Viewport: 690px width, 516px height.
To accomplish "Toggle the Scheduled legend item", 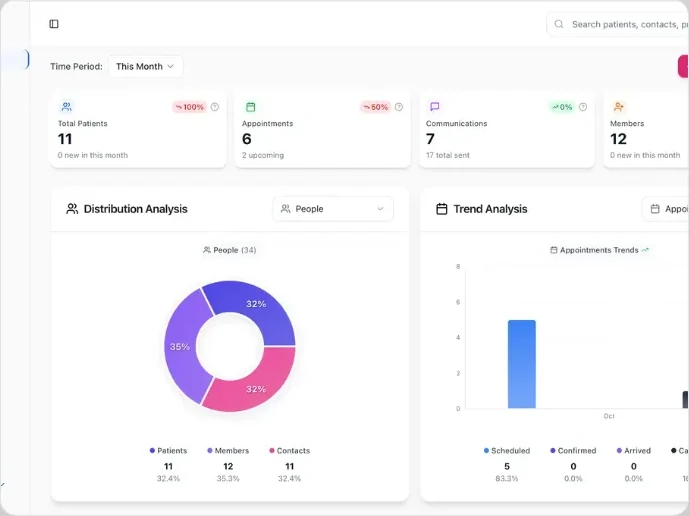I will 507,450.
